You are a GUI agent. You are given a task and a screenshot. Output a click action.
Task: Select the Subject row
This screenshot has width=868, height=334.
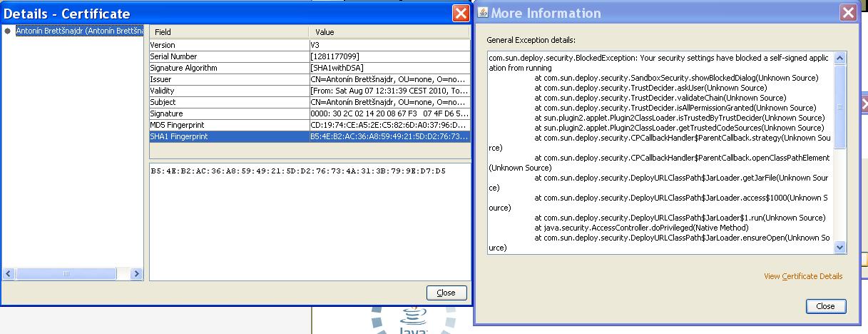[x=310, y=102]
